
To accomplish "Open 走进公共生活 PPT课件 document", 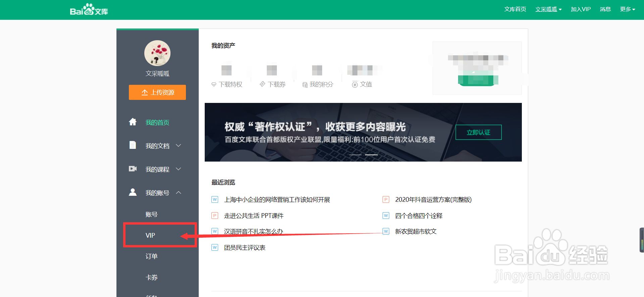I will click(254, 216).
